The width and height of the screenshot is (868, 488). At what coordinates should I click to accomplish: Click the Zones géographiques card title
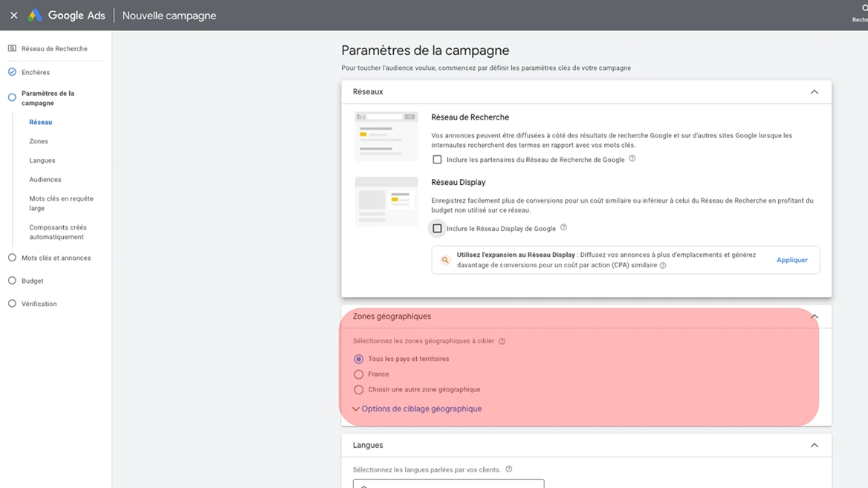[x=392, y=316]
